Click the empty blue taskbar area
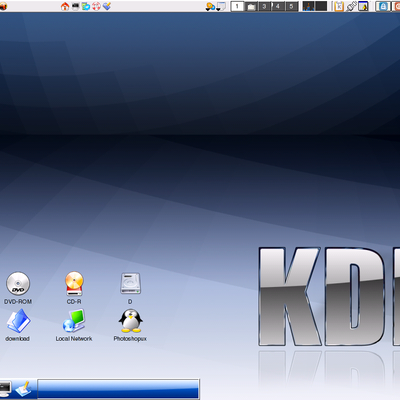400x400 pixels. [118, 389]
